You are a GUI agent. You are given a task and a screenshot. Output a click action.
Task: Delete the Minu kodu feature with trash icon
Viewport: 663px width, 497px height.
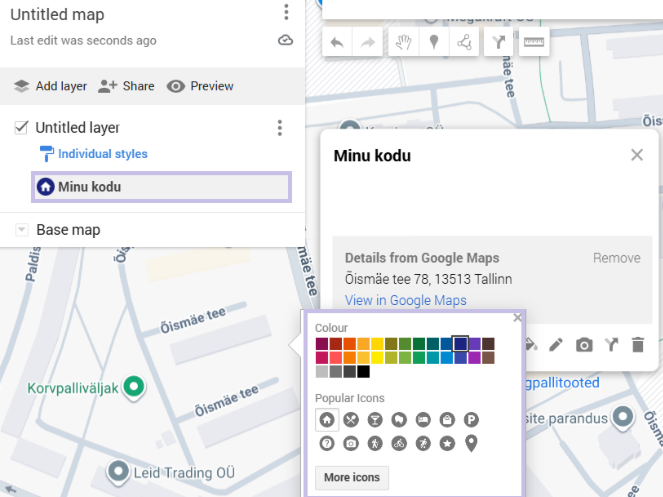[x=638, y=345]
